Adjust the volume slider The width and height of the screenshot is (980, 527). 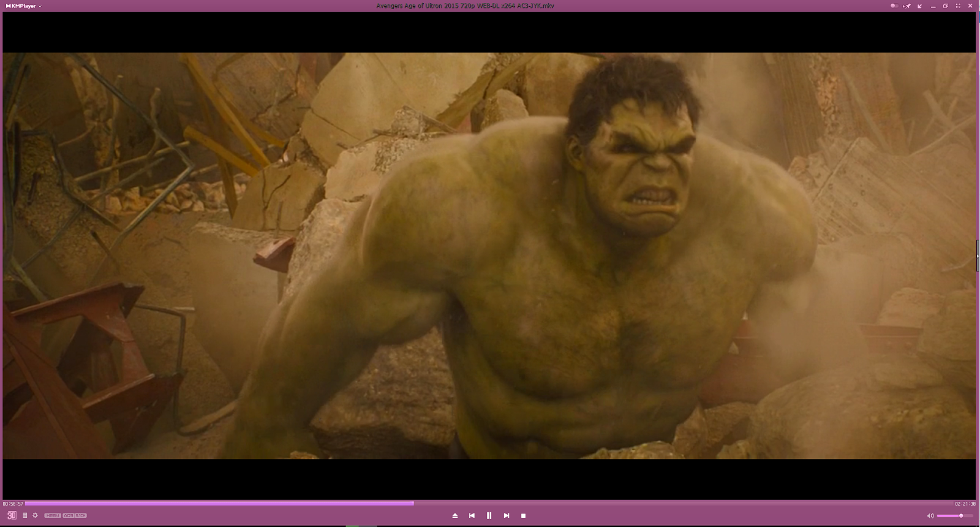[955, 516]
